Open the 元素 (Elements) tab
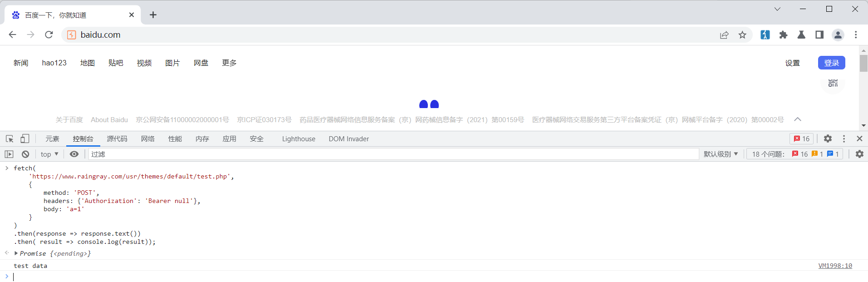Viewport: 868px width, 282px height. (x=52, y=139)
